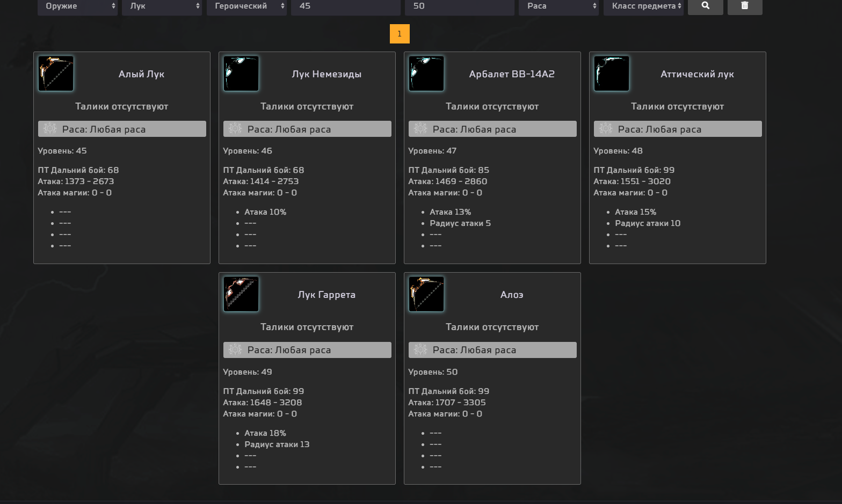
Task: Expand the Оружие category dropdown
Action: (78, 6)
